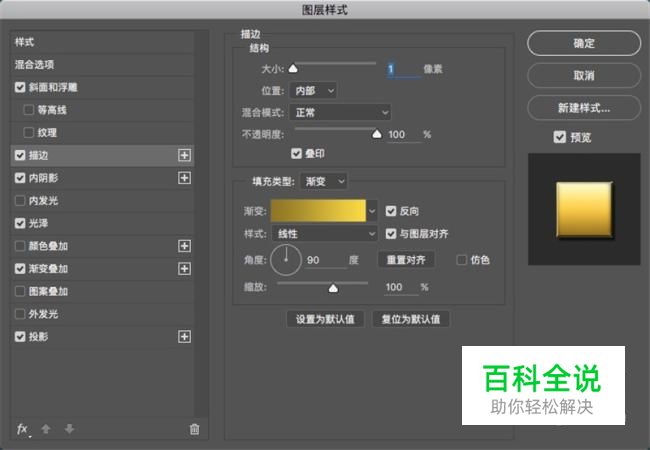Open the 样式 dropdown showing 线性
650x450 pixels.
(325, 234)
